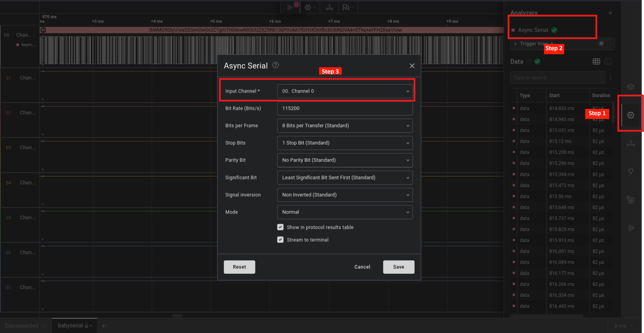This screenshot has height=333, width=644.
Task: Open the Parity Bit dropdown
Action: tap(345, 160)
